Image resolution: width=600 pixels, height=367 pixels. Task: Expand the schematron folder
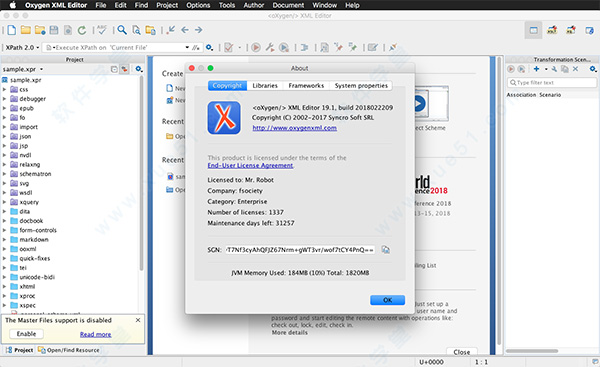[x=5, y=174]
